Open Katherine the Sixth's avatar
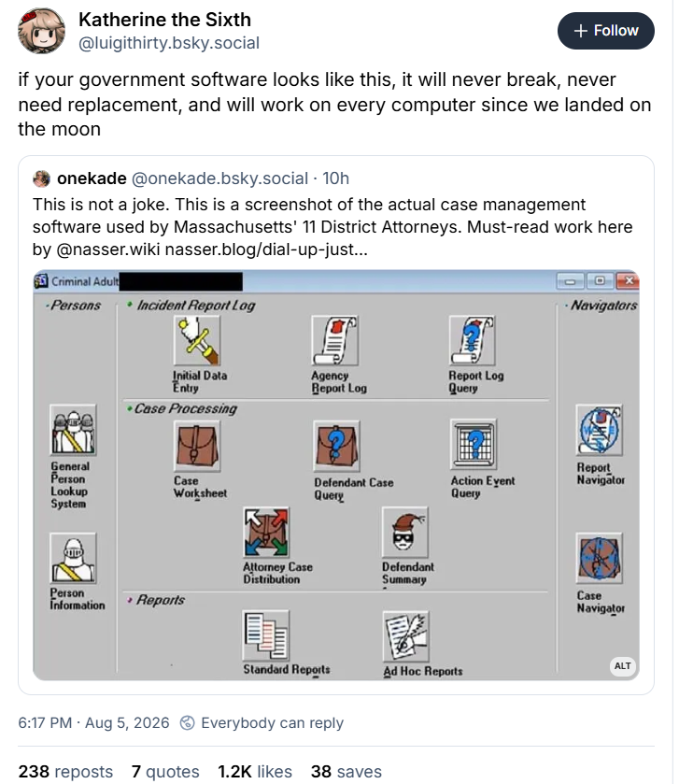 41,31
